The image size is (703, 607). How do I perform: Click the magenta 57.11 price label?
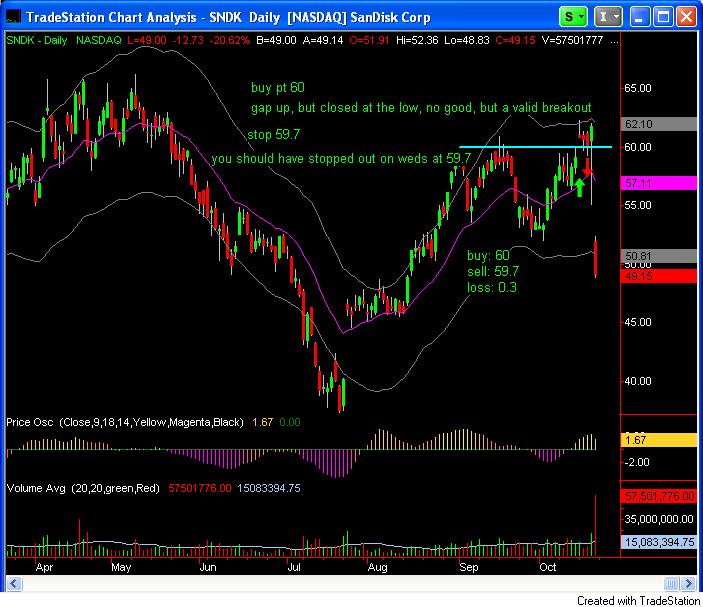(658, 183)
